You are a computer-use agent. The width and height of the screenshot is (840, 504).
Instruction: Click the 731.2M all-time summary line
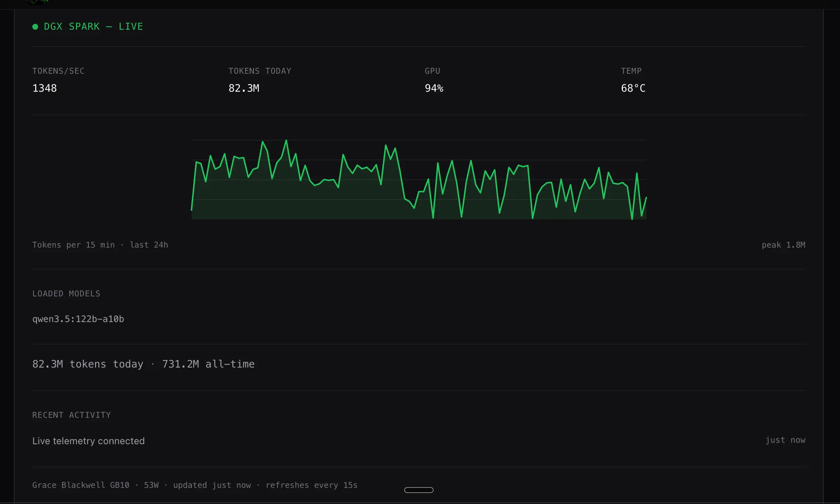pos(143,364)
